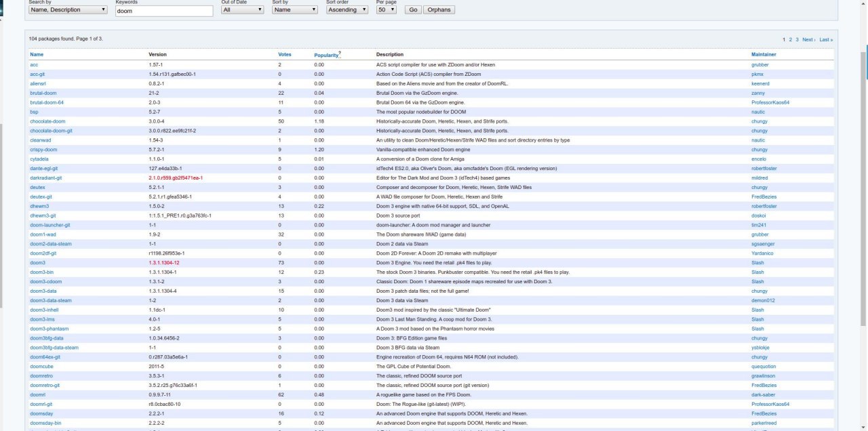Open the cleanwad package link
This screenshot has width=868, height=431.
pos(40,140)
